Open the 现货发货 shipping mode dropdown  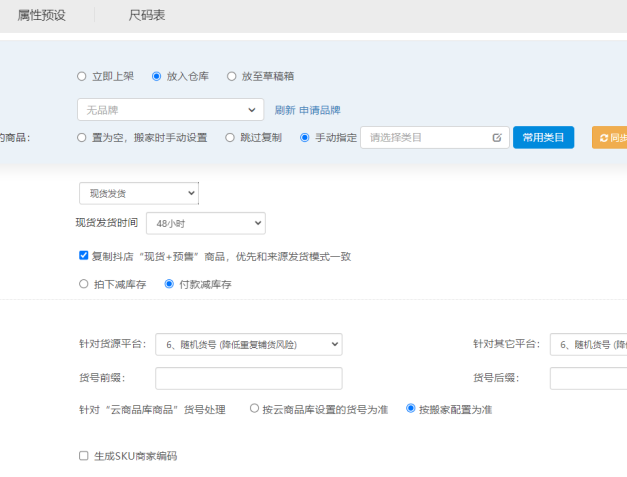pos(138,193)
